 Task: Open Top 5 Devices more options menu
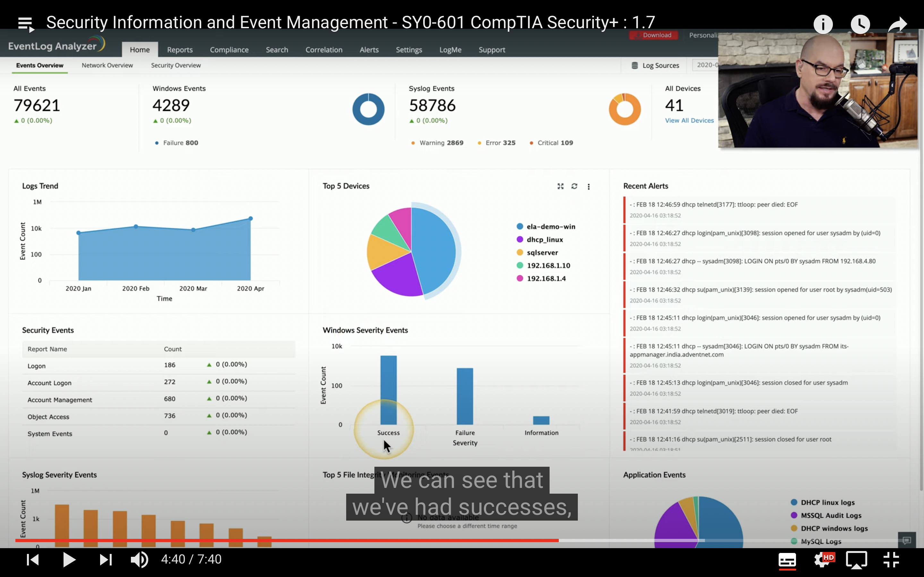(588, 187)
